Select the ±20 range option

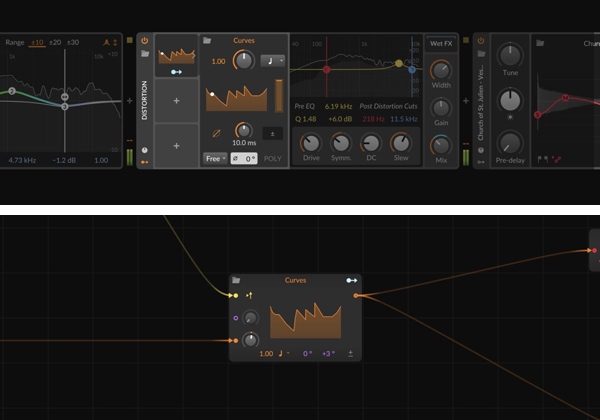55,42
